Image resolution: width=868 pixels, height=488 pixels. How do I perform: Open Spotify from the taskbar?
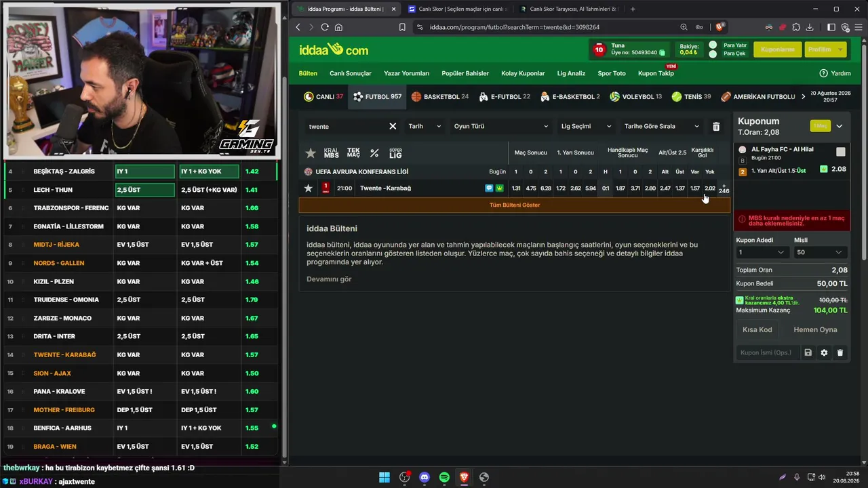444,477
